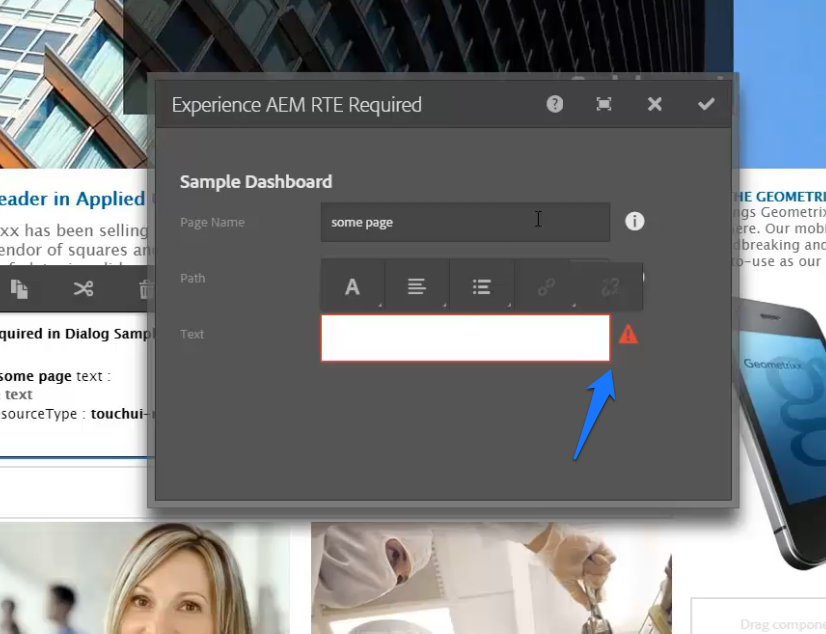Image resolution: width=826 pixels, height=634 pixels.
Task: Confirm the dialog with the checkmark icon
Action: (x=706, y=104)
